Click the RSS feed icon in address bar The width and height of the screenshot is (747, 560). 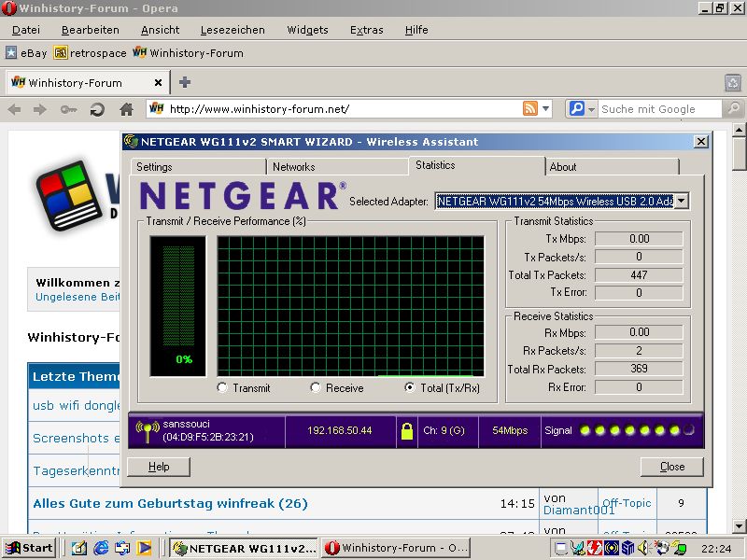click(x=530, y=109)
